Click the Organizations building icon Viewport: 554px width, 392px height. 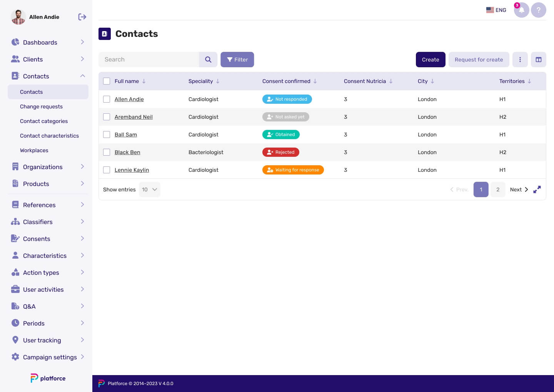pyautogui.click(x=15, y=167)
